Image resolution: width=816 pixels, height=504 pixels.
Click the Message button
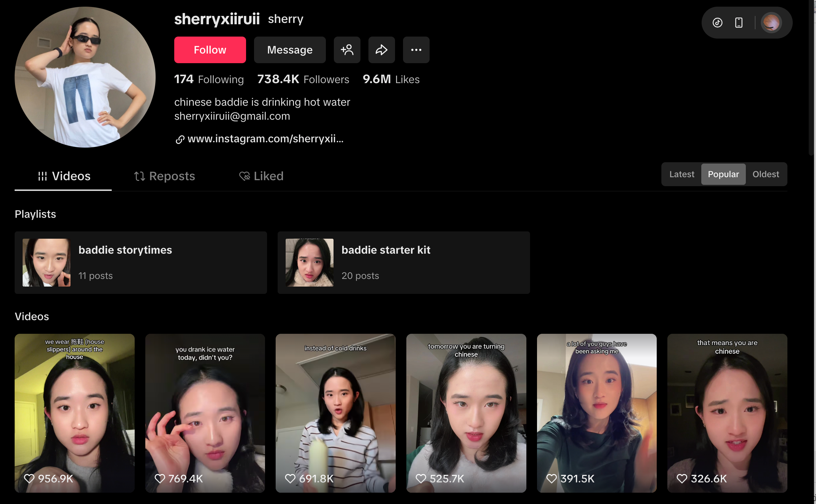coord(290,50)
